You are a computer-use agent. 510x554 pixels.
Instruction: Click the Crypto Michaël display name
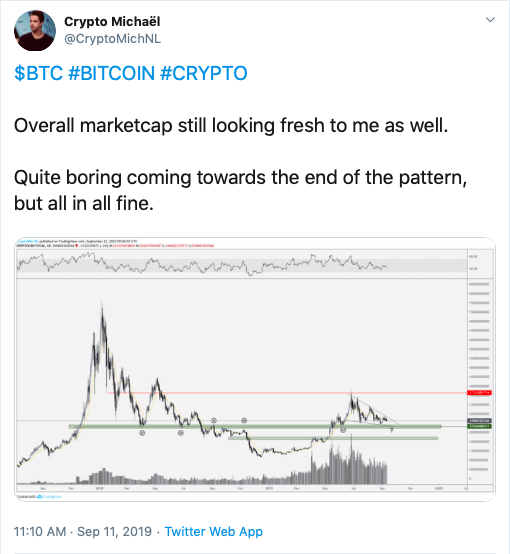112,22
